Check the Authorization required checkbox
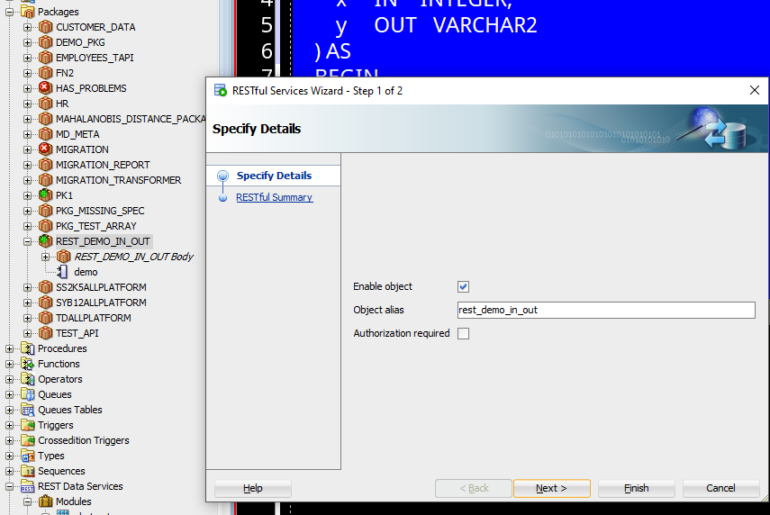This screenshot has height=515, width=770. 463,333
